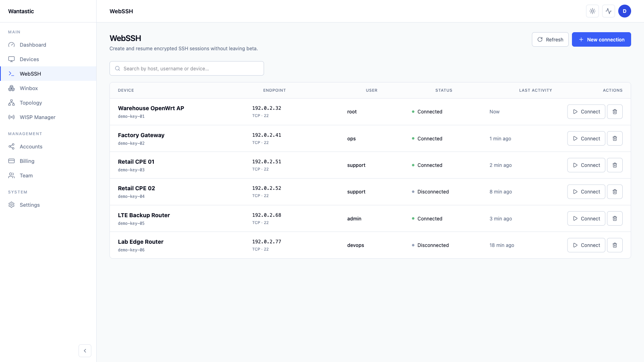Open the Team page

48,175
